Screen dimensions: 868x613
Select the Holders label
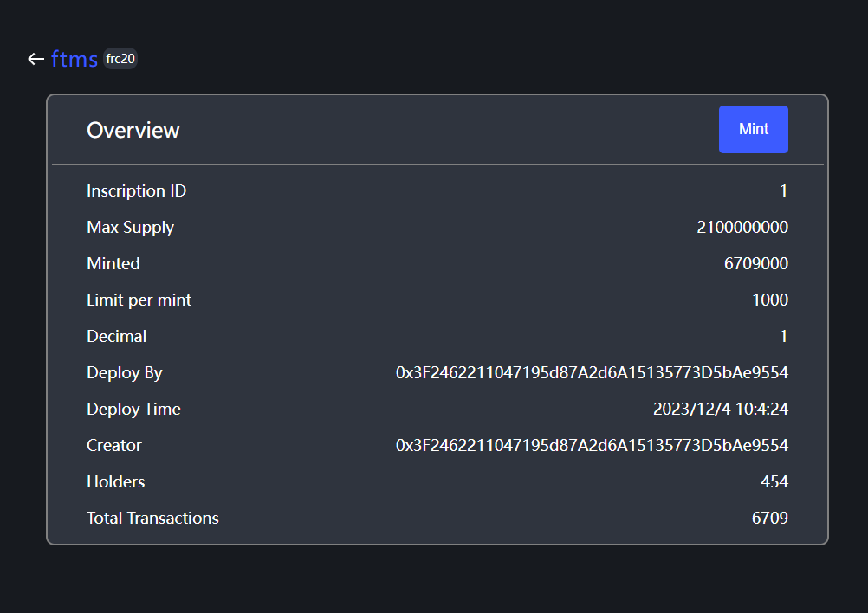116,482
